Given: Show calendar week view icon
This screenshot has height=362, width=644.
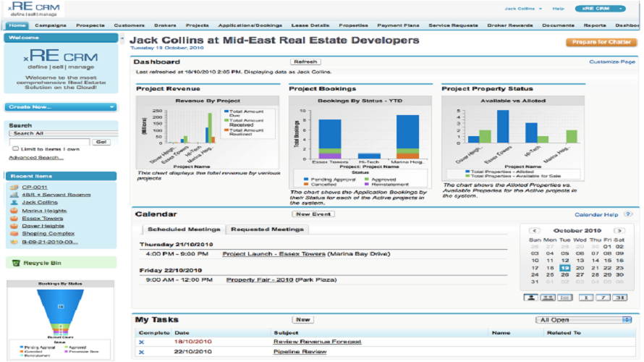Looking at the screenshot, I should (603, 298).
